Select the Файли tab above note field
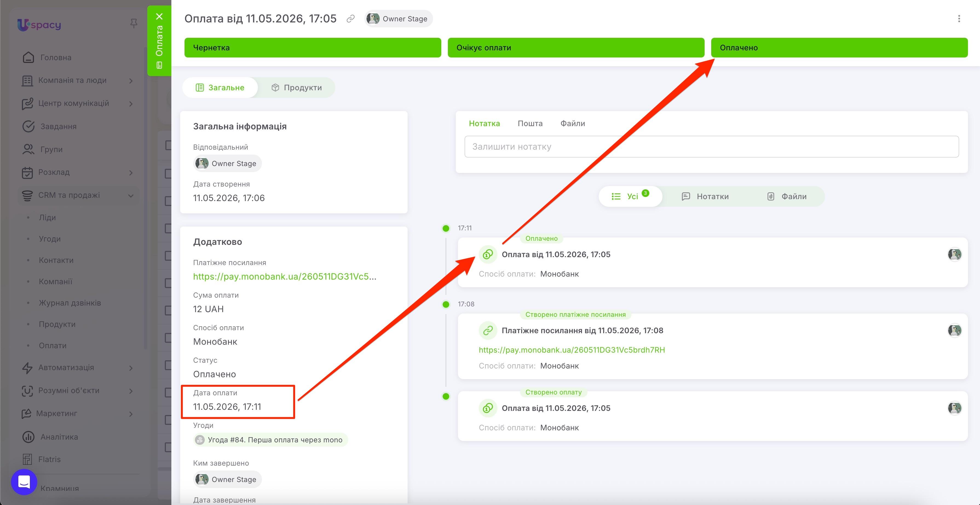The image size is (980, 505). coord(573,123)
